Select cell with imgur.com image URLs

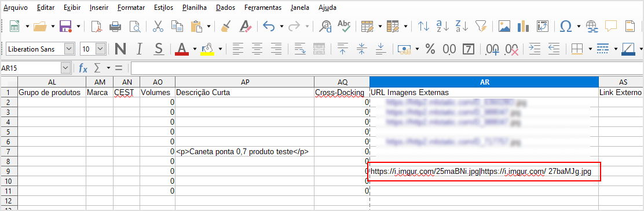click(x=484, y=172)
